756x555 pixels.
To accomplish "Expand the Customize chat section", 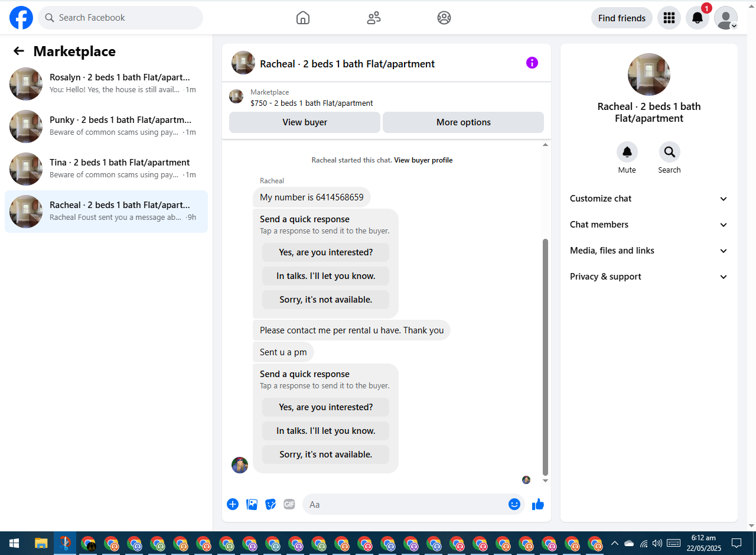I will click(649, 199).
